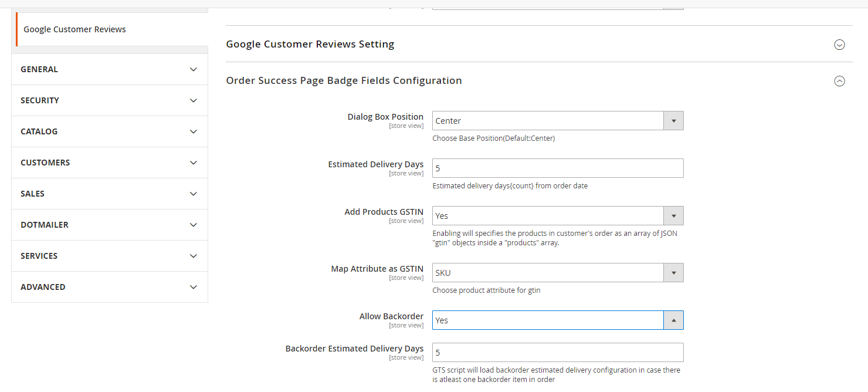Open the Map Attribute as GSTIN dropdown
This screenshot has width=868, height=392.
(x=557, y=273)
